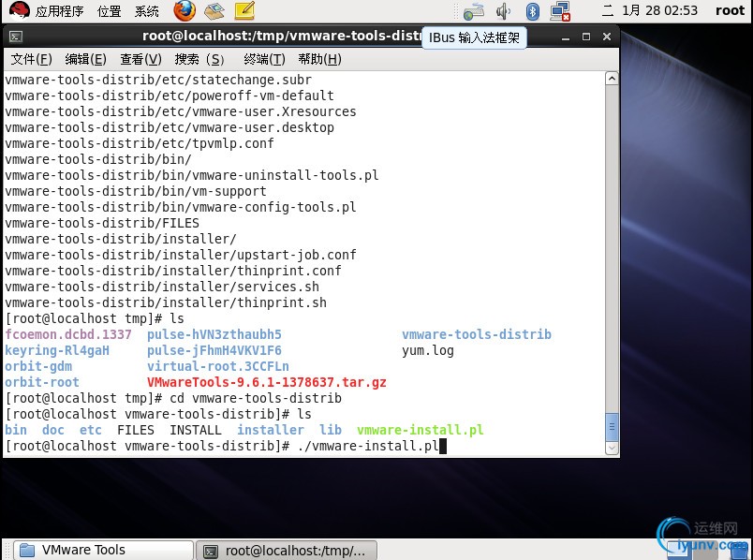
Task: Click the poweroff-vm-default output line
Action: 169,96
